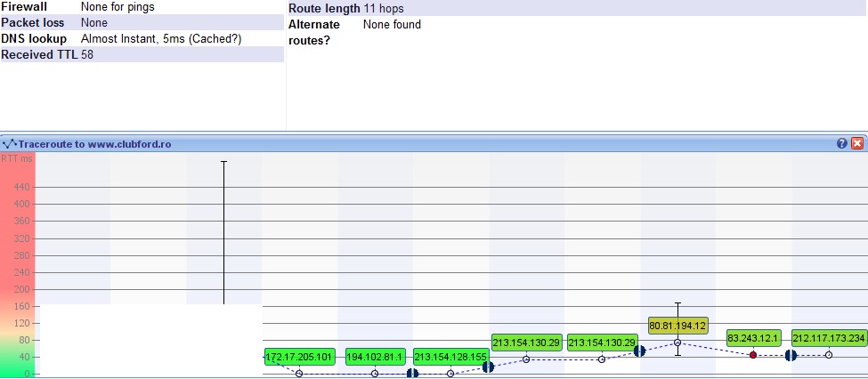Click the hop circle under 194.102.81.1
Viewport: 868px width, 379px height.
click(x=375, y=374)
